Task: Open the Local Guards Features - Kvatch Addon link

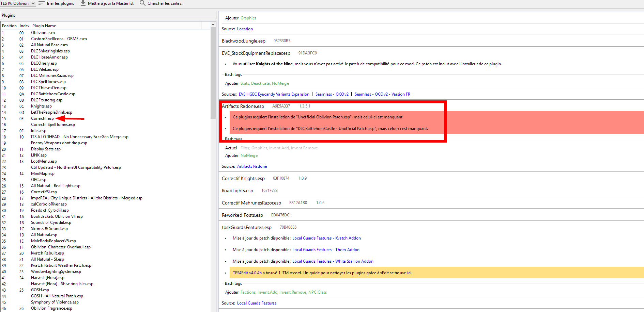Action: (x=326, y=238)
